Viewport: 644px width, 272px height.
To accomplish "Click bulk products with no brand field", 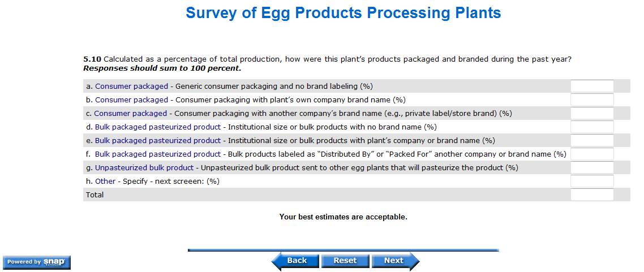I will click(592, 127).
